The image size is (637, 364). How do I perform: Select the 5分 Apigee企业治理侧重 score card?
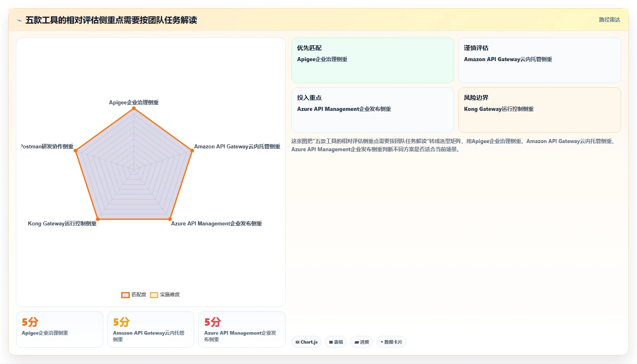tap(60, 329)
